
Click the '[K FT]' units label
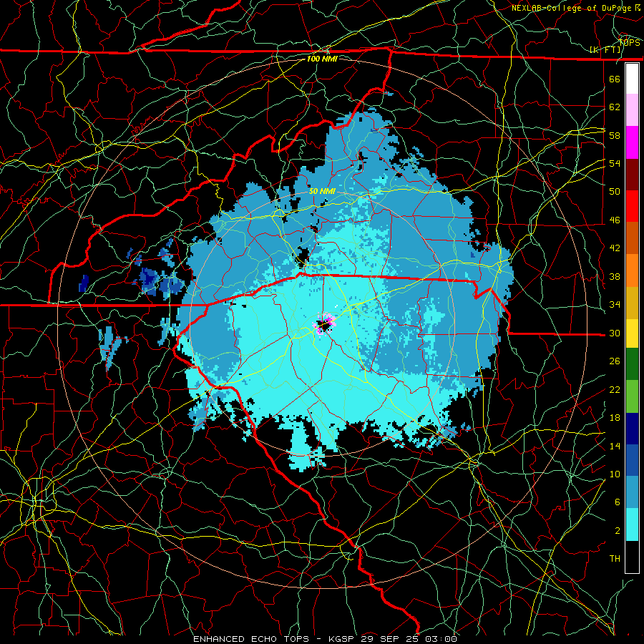tap(605, 50)
